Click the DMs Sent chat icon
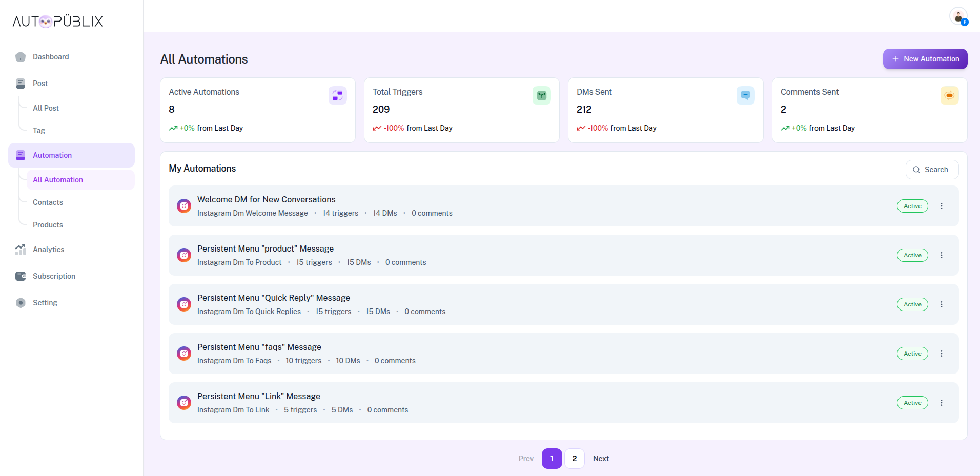 click(745, 95)
